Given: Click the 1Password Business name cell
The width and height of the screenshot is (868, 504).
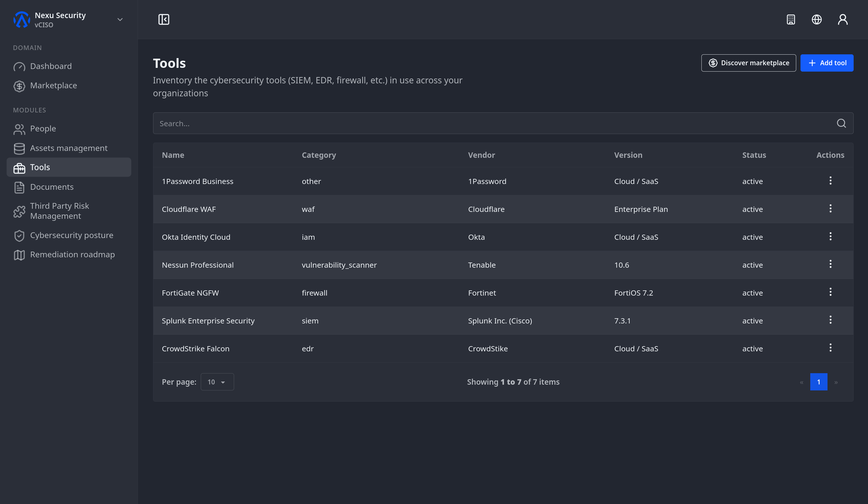Looking at the screenshot, I should (x=198, y=181).
